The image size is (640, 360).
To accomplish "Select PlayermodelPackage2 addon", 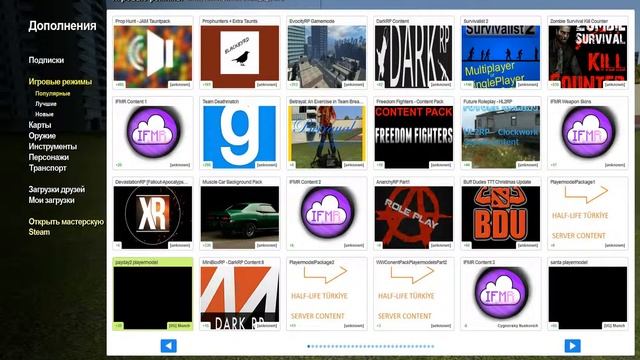I will (327, 294).
